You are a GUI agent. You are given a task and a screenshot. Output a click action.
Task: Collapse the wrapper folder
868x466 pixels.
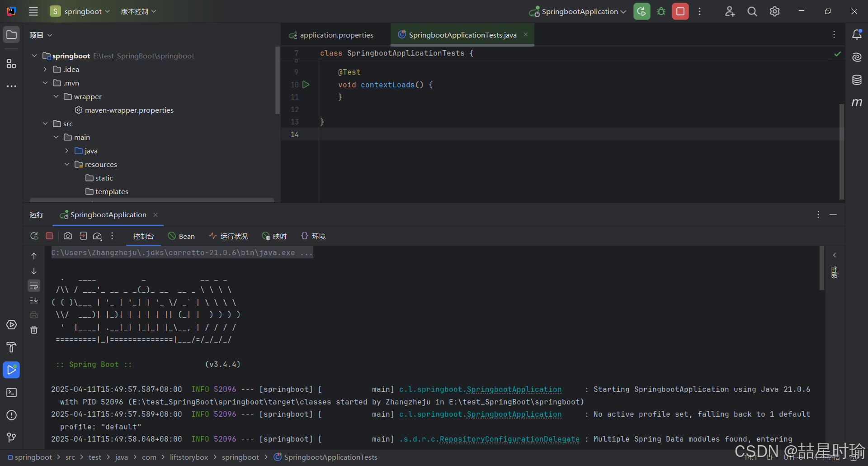56,96
